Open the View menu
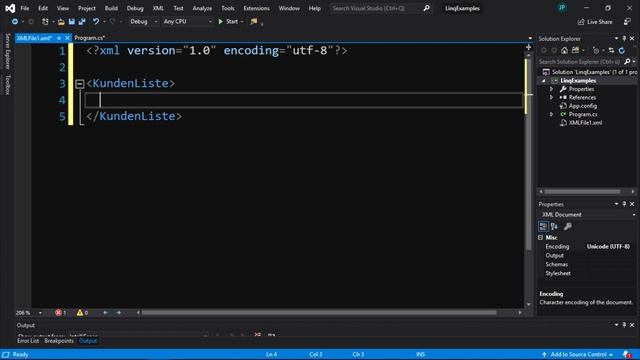 coord(62,8)
